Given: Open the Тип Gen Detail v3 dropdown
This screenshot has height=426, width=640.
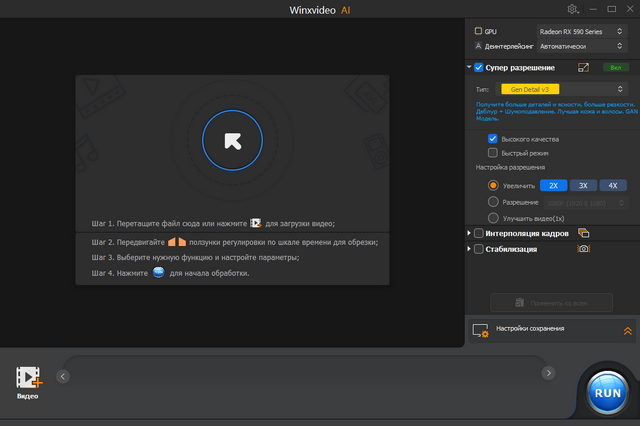Looking at the screenshot, I should (x=561, y=89).
